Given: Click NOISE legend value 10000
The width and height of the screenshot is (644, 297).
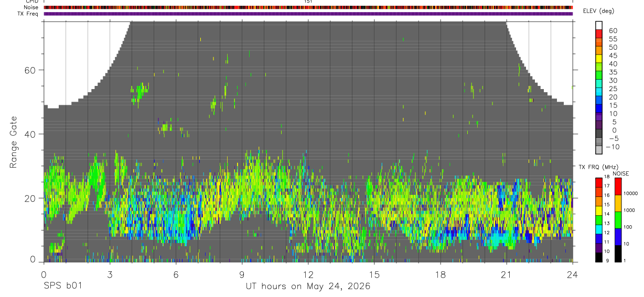Looking at the screenshot, I should pos(631,193).
